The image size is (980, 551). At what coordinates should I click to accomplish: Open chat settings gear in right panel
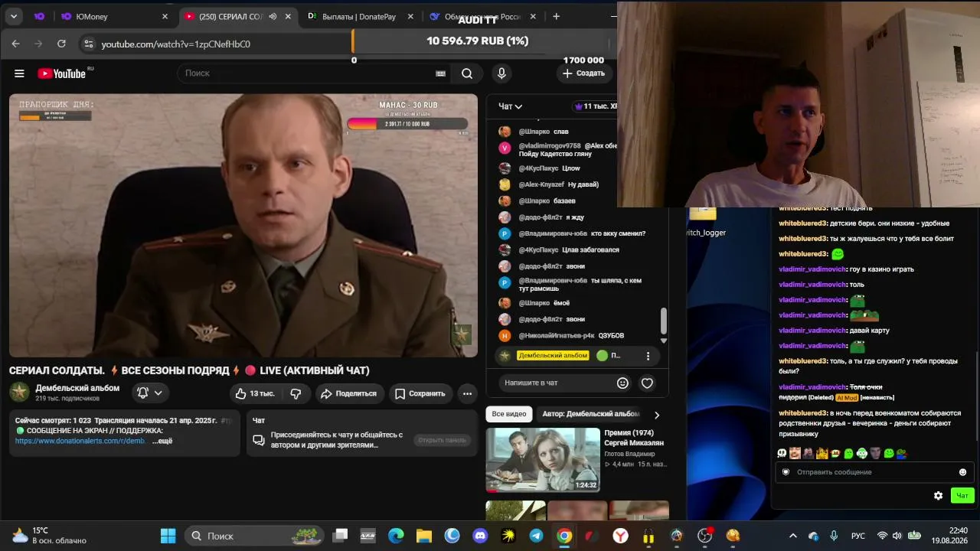coord(938,496)
